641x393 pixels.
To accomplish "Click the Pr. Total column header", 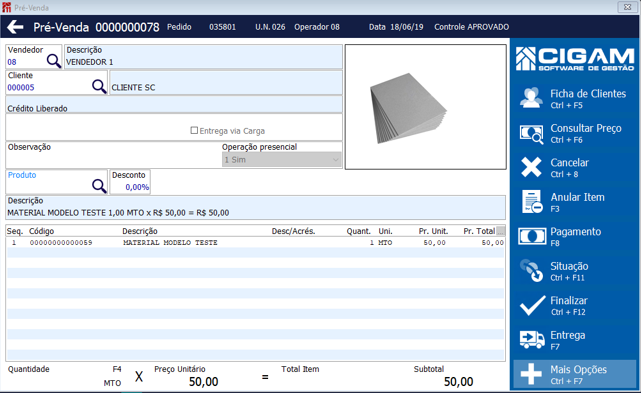I will tap(479, 231).
